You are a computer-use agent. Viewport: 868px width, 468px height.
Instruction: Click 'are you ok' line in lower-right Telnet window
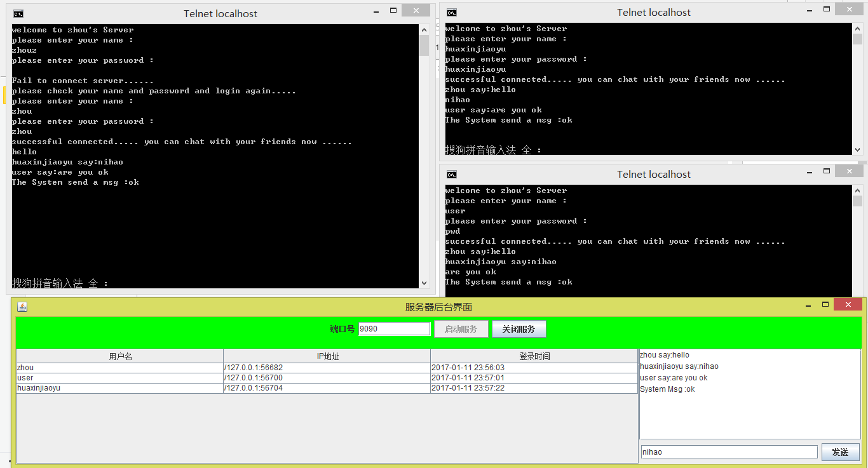pos(470,272)
